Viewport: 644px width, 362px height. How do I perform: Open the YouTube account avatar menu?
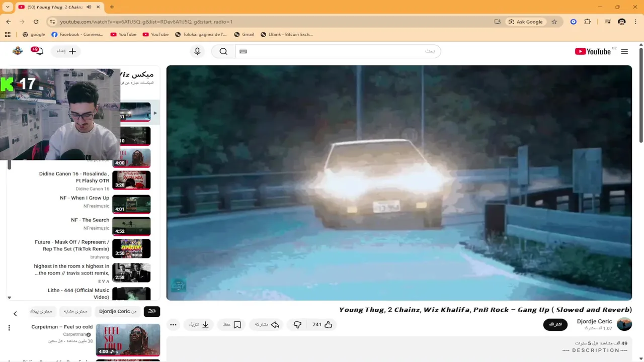[18, 51]
